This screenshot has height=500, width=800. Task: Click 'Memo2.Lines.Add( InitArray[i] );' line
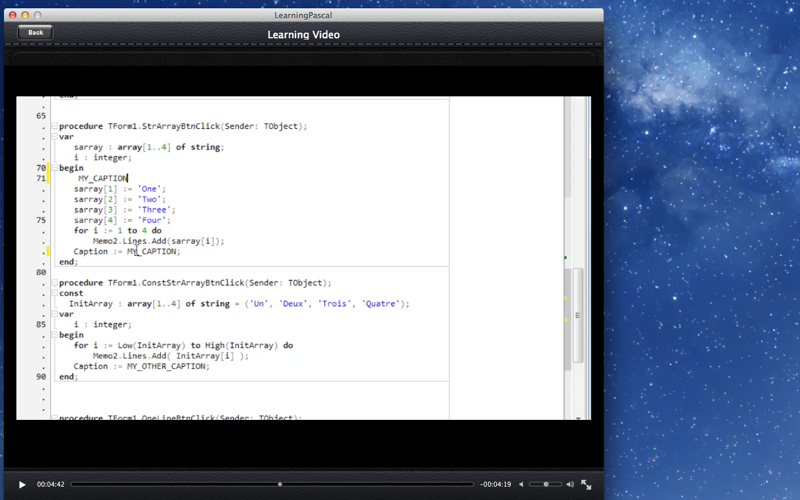pyautogui.click(x=171, y=356)
